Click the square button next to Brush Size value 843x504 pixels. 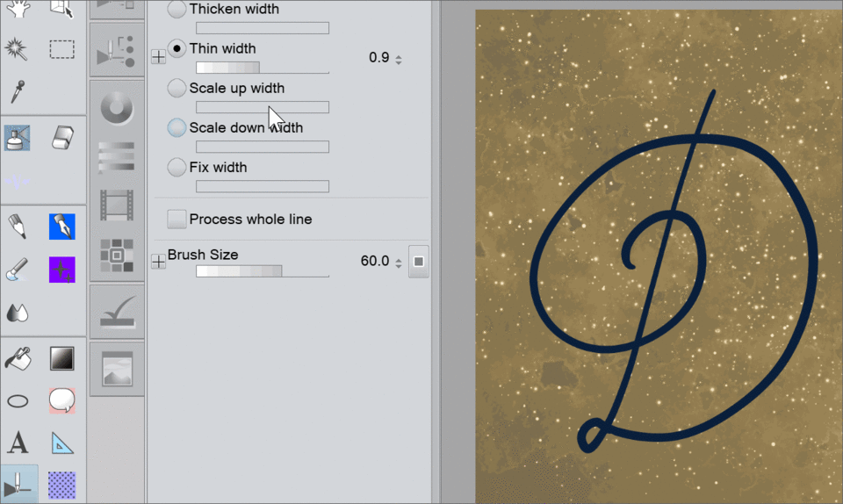point(419,262)
